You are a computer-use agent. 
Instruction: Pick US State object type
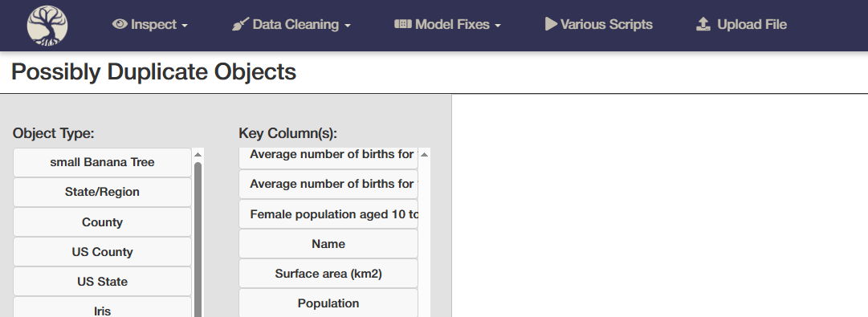click(x=103, y=282)
